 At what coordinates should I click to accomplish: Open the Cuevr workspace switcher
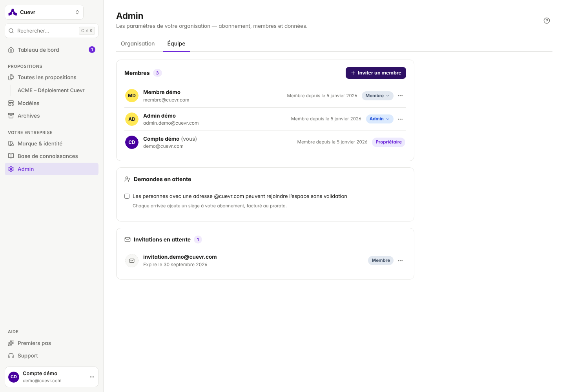44,12
